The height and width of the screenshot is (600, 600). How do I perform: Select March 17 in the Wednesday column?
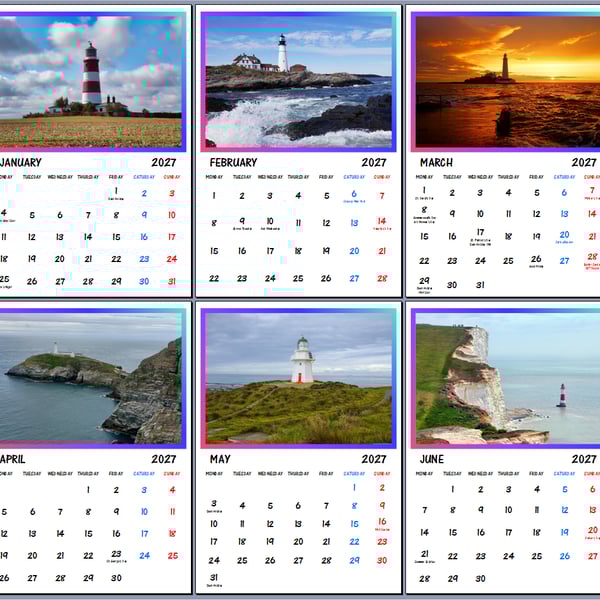pyautogui.click(x=480, y=232)
